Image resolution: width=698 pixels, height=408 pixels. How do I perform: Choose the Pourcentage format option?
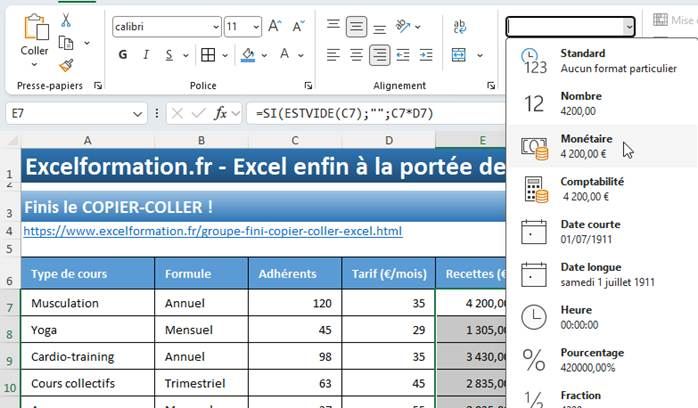602,360
